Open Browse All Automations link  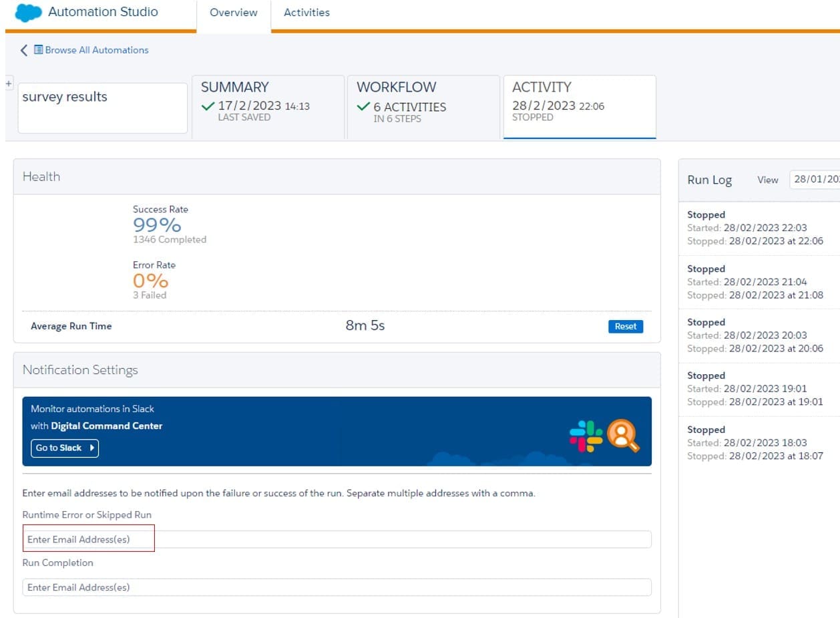coord(96,50)
